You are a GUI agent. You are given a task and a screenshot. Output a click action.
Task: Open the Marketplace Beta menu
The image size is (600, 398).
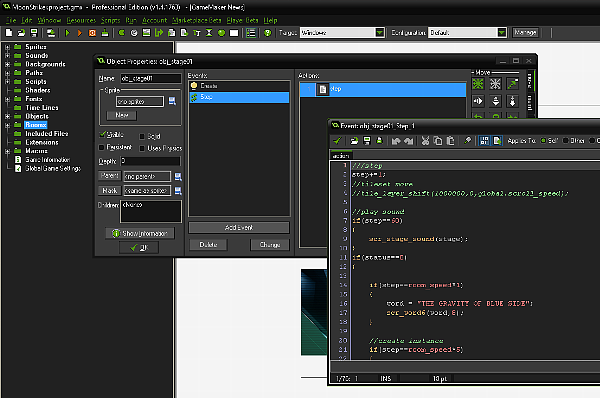point(197,20)
